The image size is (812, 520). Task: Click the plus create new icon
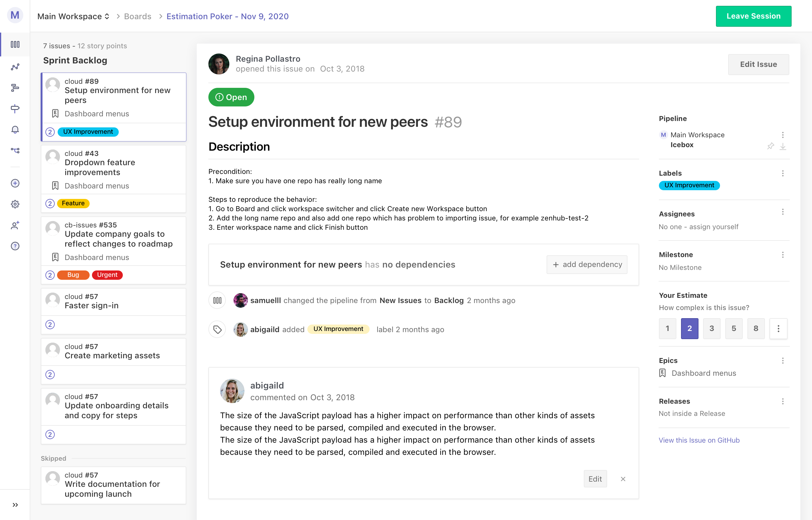click(x=15, y=183)
